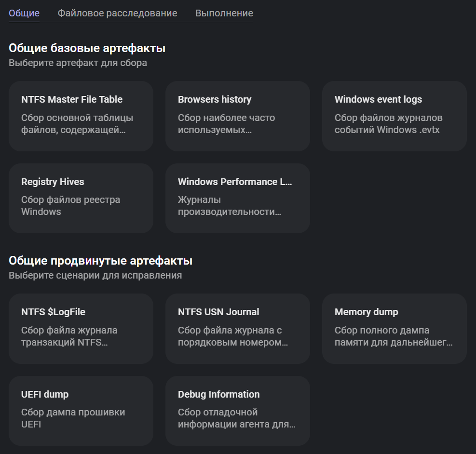Click the Общие продвинутые артефакты heading
The width and height of the screenshot is (476, 454).
(100, 261)
